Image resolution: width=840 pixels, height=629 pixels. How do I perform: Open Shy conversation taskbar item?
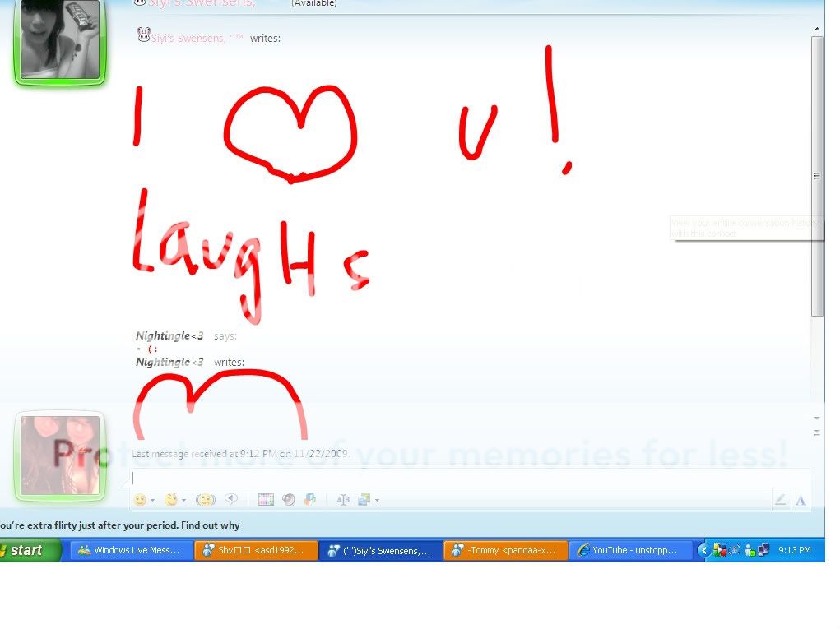(x=256, y=550)
